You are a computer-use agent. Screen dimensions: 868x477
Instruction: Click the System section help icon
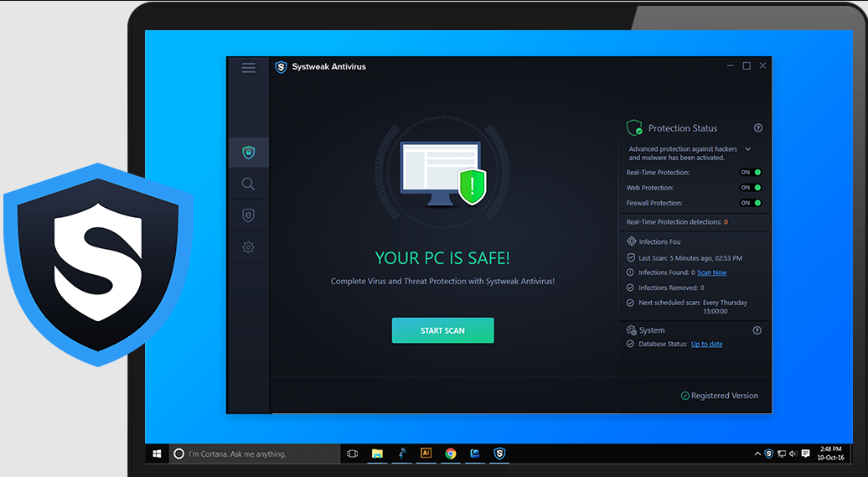point(757,330)
